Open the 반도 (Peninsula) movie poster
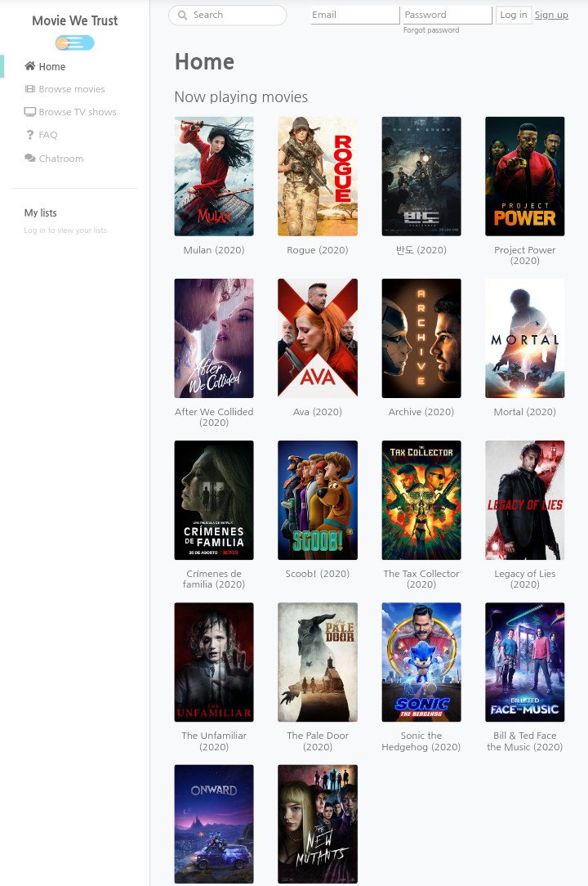This screenshot has width=588, height=886. click(x=421, y=177)
